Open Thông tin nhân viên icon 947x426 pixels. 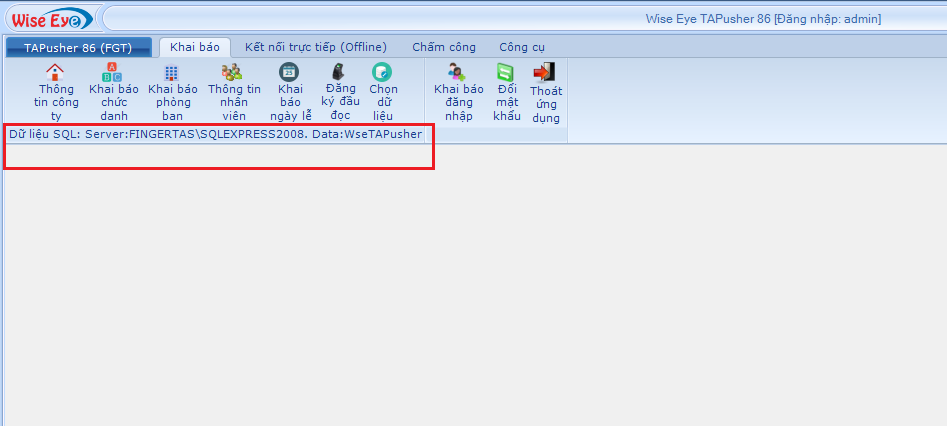(233, 72)
